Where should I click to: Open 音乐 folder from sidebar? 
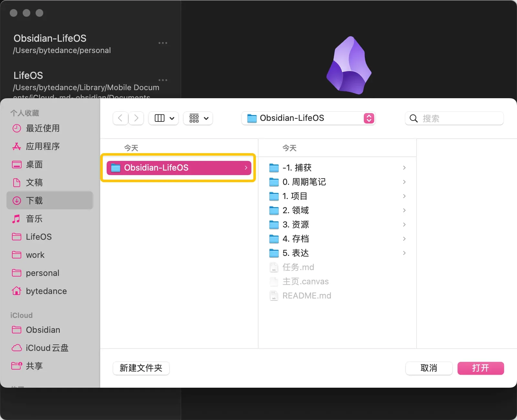coord(34,219)
